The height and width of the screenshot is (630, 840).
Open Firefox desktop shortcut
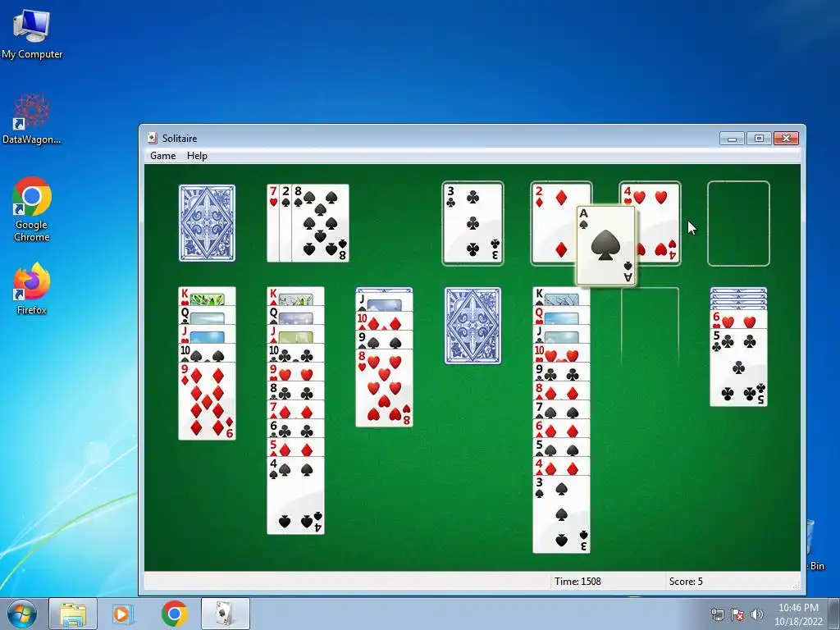[32, 289]
